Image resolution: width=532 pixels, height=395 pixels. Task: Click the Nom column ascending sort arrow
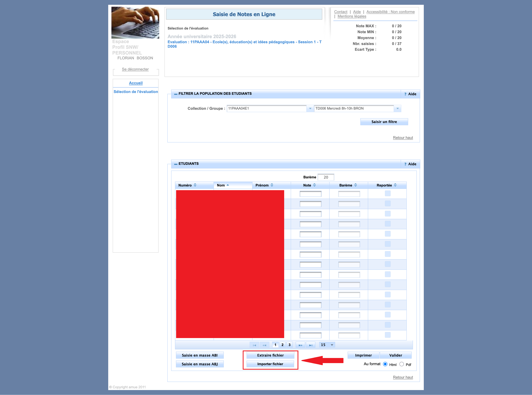pyautogui.click(x=228, y=185)
